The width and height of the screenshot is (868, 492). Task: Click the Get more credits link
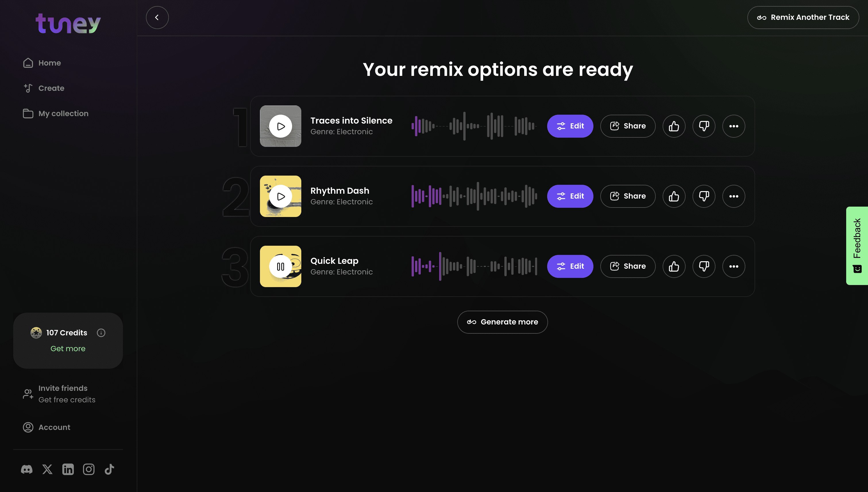point(68,348)
